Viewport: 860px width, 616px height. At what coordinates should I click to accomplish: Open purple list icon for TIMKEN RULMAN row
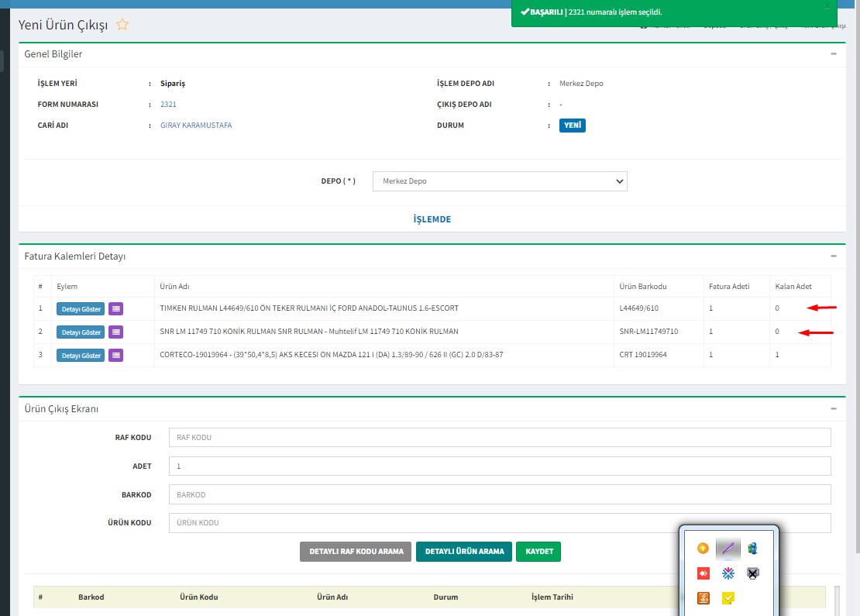[x=115, y=309]
